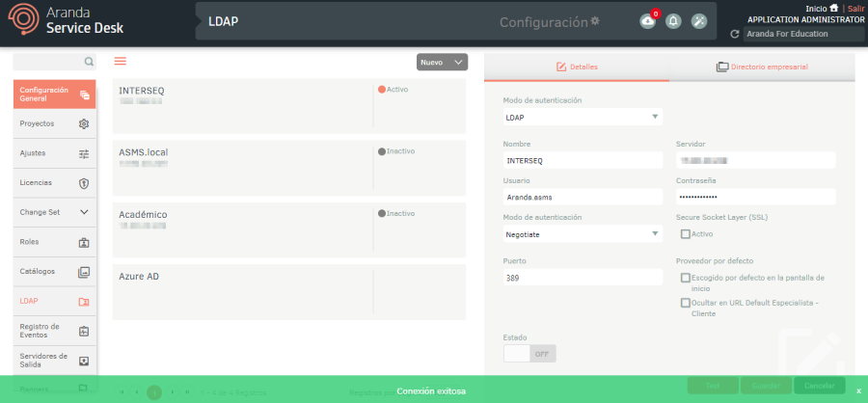
Task: Open the Nuevo dropdown button
Action: [x=442, y=62]
